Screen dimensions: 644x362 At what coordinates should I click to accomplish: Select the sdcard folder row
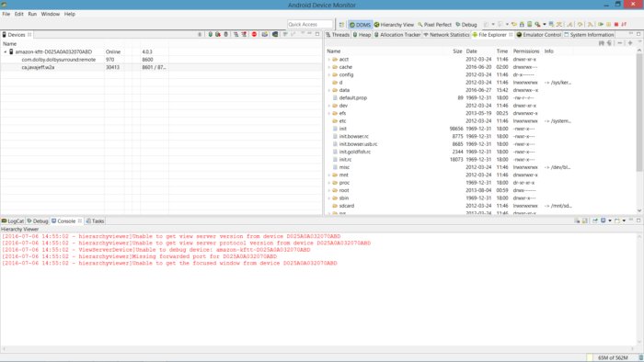coord(480,206)
